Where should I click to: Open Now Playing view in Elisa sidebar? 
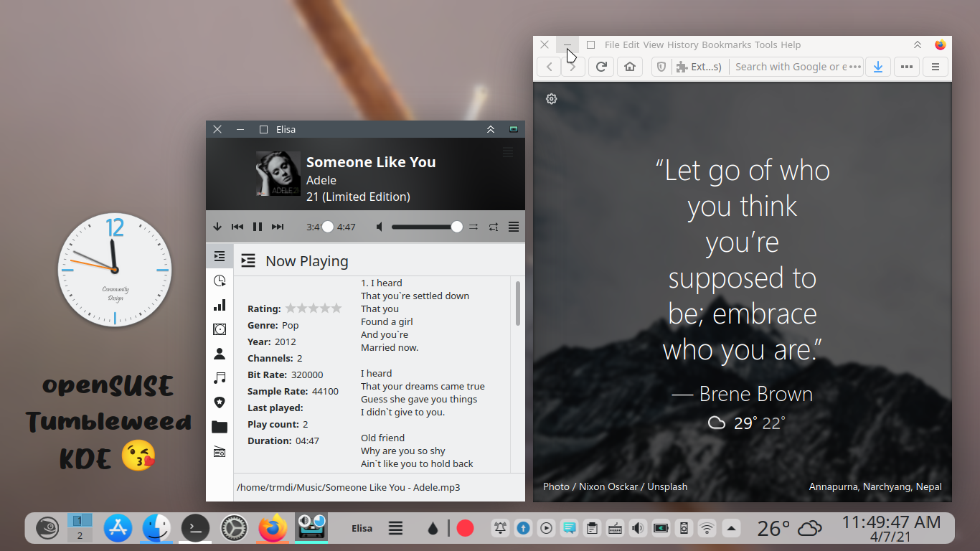pos(220,256)
